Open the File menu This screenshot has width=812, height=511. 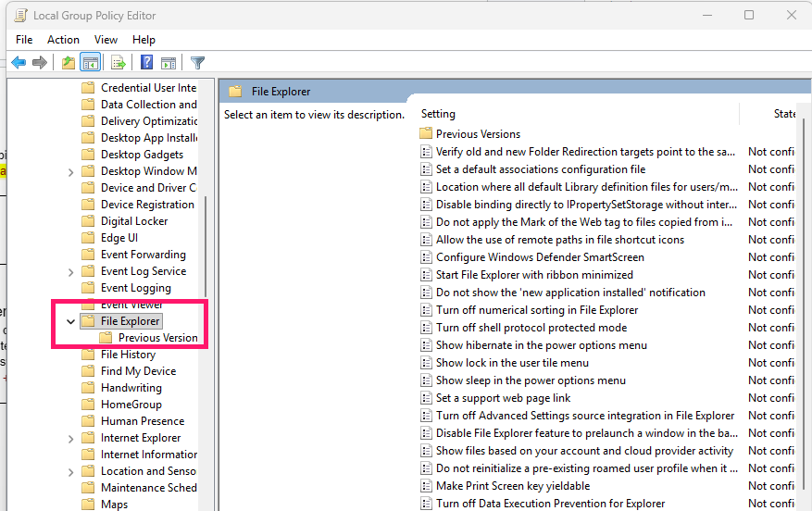tap(24, 40)
